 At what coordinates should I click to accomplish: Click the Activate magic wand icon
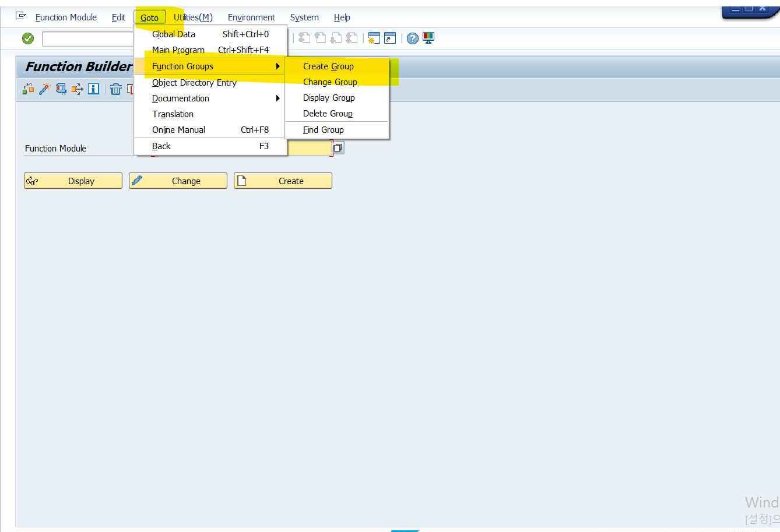44,89
